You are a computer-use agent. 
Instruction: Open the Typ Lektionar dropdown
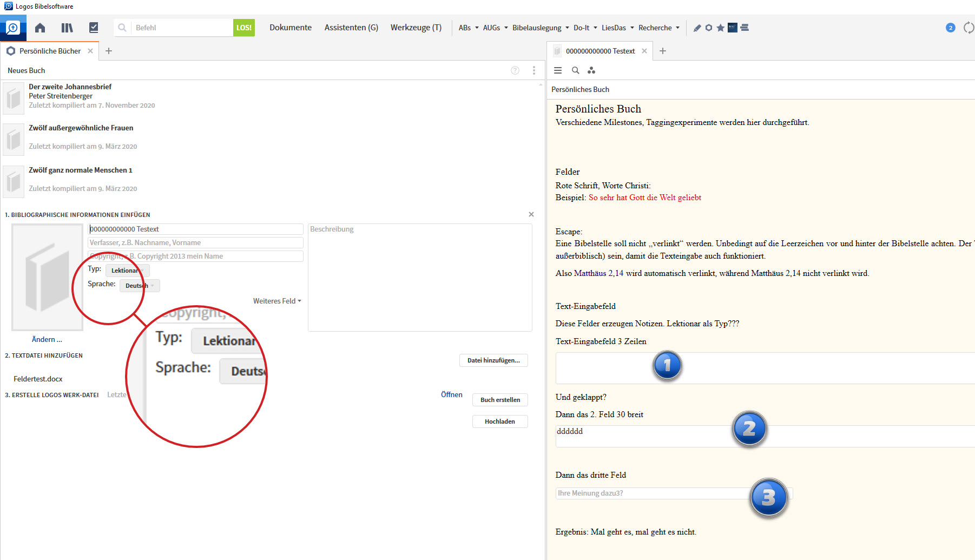tap(127, 271)
